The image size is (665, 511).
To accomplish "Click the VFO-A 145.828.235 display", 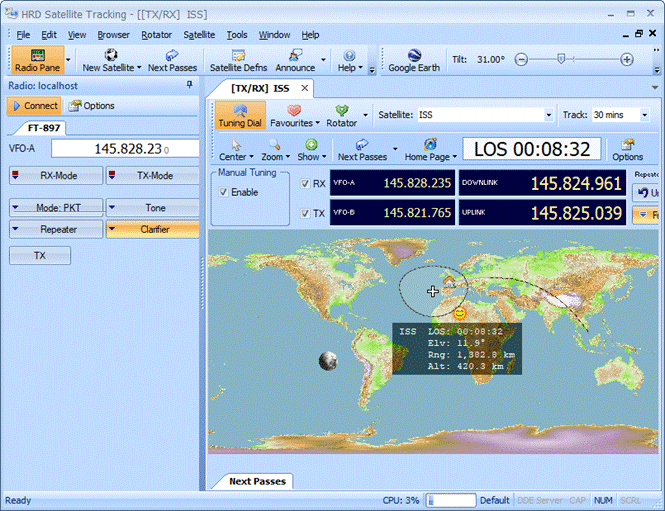I will 392,183.
